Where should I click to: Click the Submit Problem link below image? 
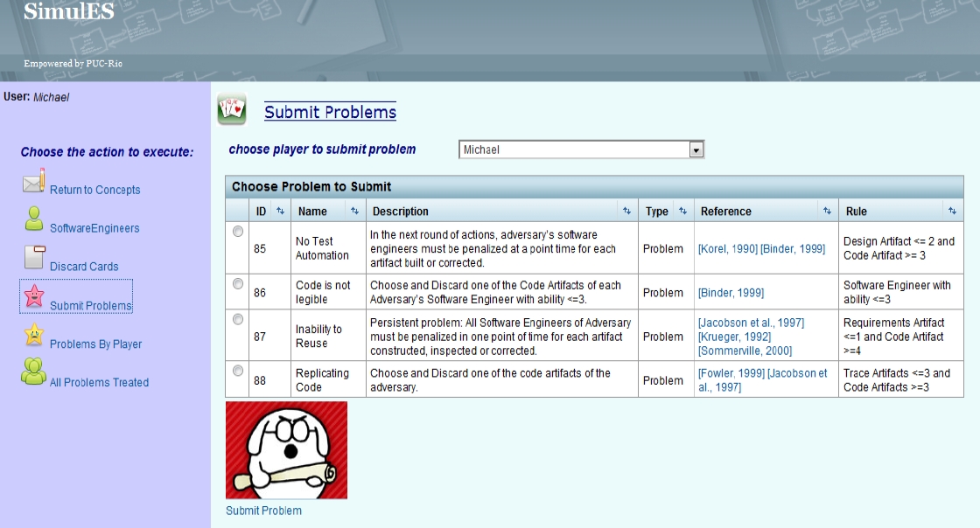(x=263, y=511)
